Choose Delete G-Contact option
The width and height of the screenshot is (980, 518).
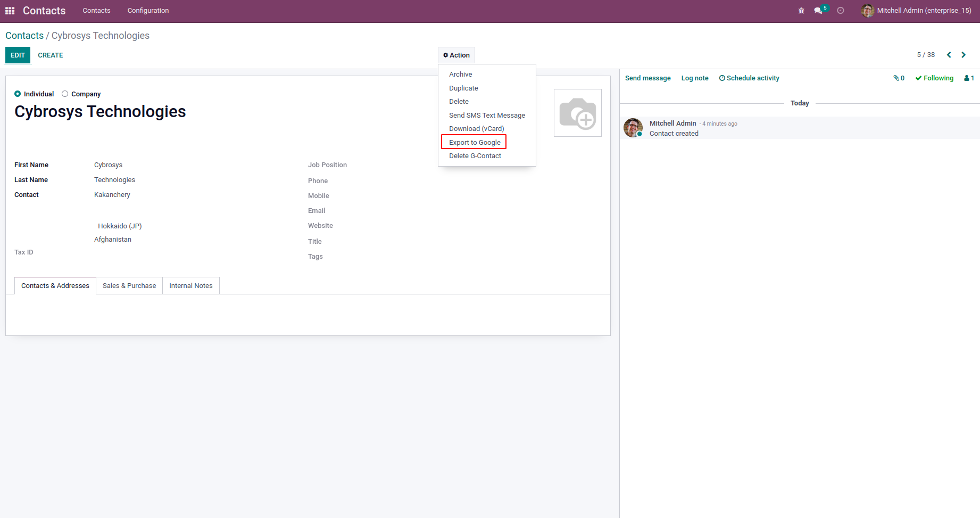pyautogui.click(x=487, y=156)
